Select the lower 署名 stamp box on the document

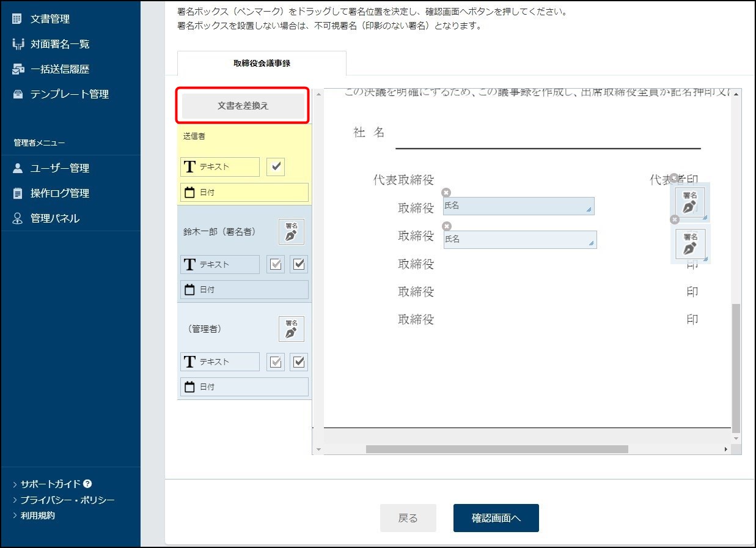click(x=691, y=243)
